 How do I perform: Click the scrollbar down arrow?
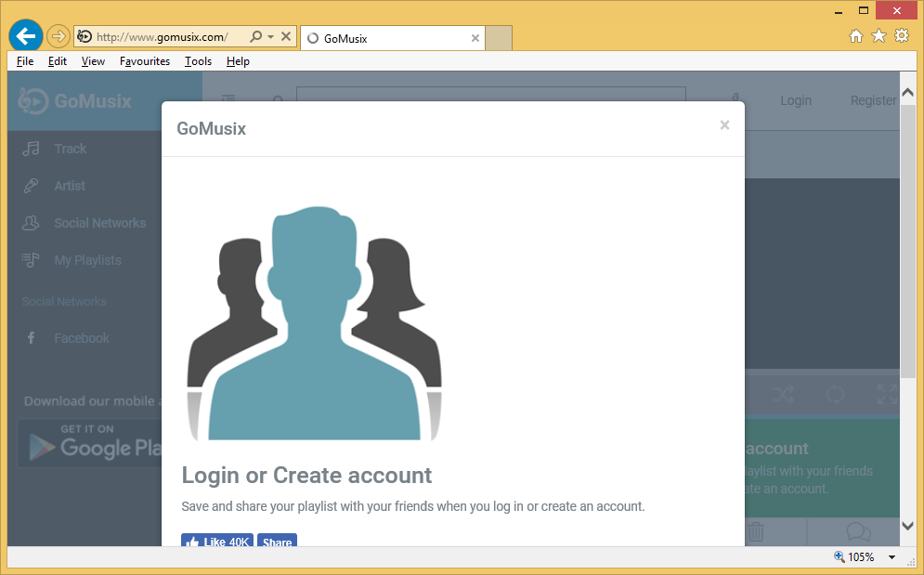click(x=907, y=526)
